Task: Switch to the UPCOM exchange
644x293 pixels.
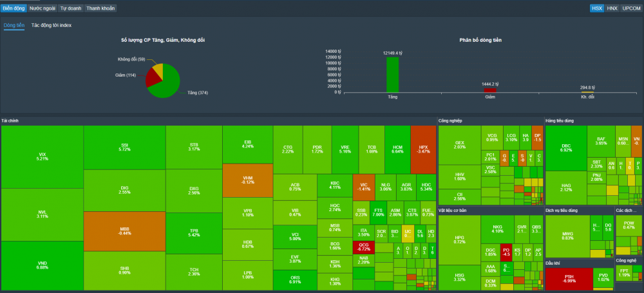Action: [631, 8]
